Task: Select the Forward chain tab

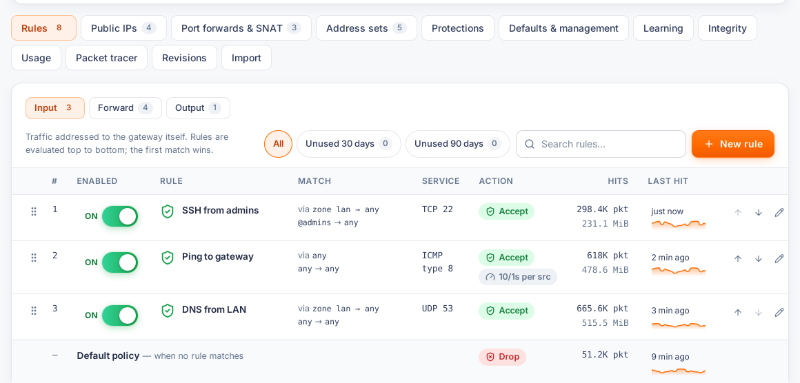Action: (126, 108)
